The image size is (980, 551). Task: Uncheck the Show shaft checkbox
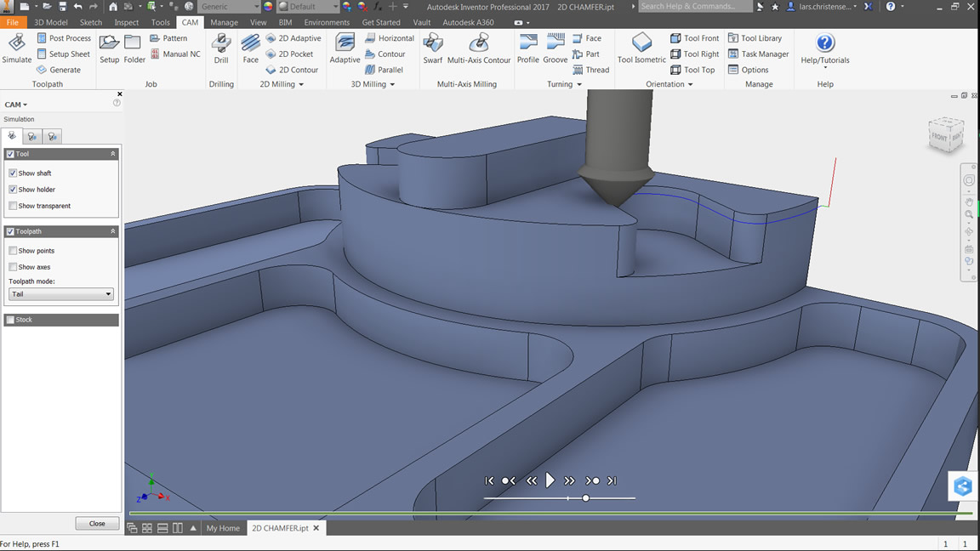pyautogui.click(x=13, y=173)
